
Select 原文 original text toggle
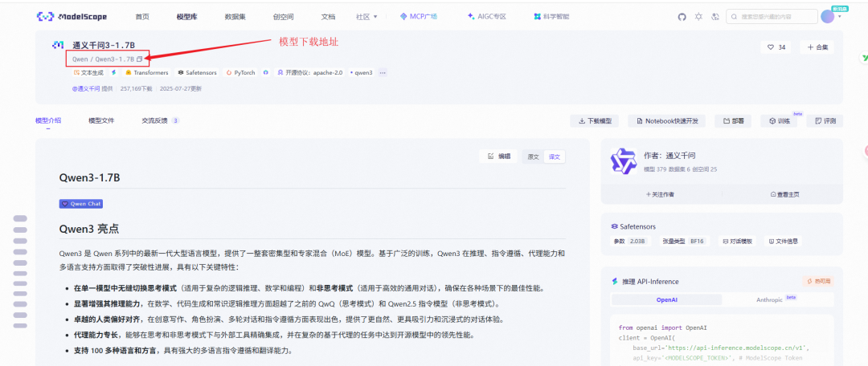[x=533, y=157]
